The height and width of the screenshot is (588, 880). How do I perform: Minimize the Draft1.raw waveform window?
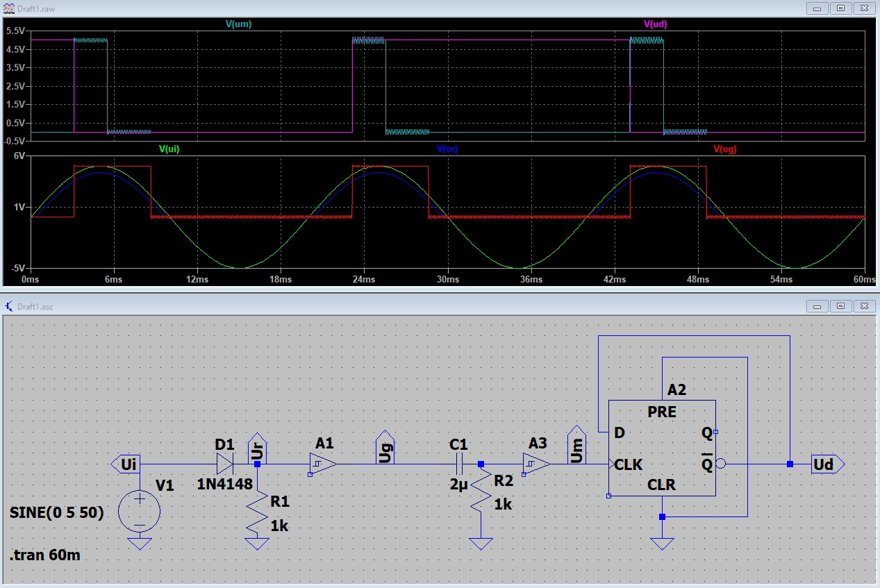[x=817, y=8]
